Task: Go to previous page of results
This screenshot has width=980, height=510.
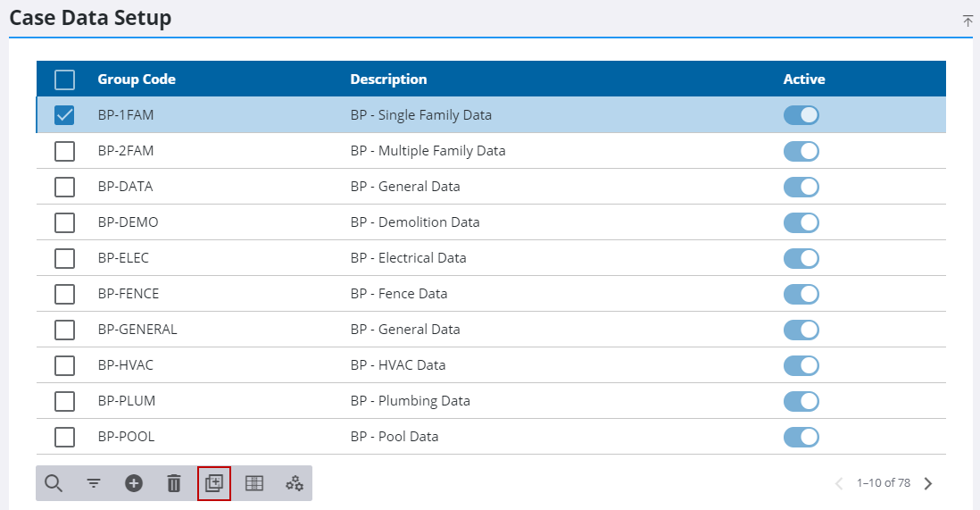Action: pyautogui.click(x=839, y=483)
